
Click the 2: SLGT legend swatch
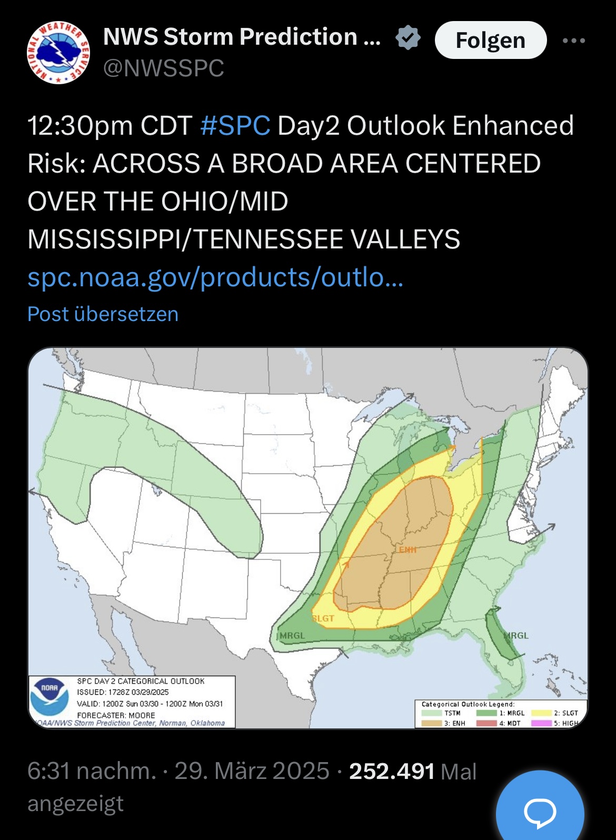pyautogui.click(x=541, y=713)
